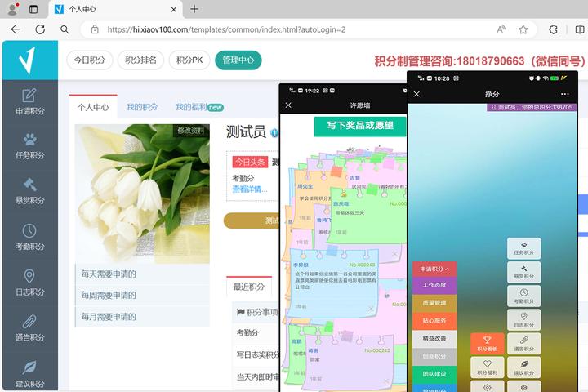Reload the page with the refresh icon

click(40, 29)
